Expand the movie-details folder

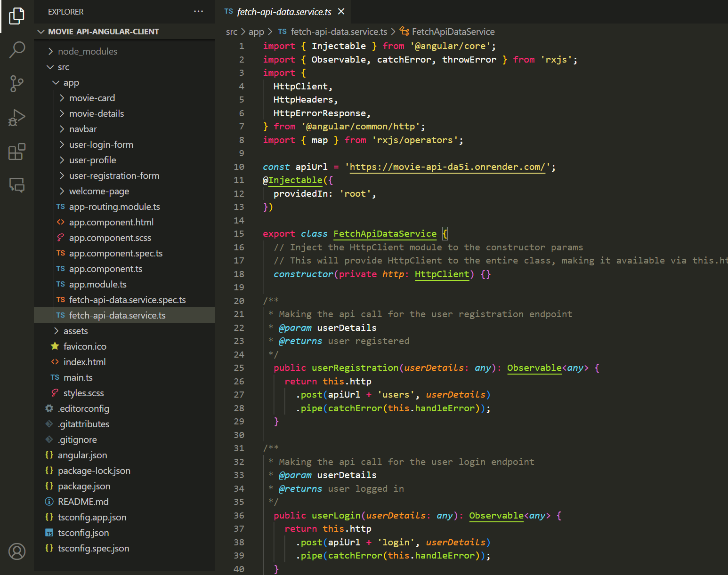(124, 113)
